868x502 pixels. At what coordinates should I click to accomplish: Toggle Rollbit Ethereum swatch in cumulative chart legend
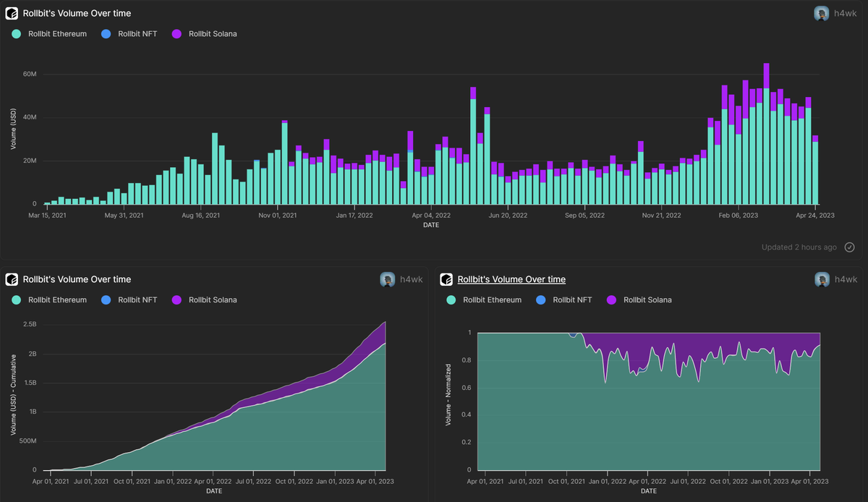(16, 299)
